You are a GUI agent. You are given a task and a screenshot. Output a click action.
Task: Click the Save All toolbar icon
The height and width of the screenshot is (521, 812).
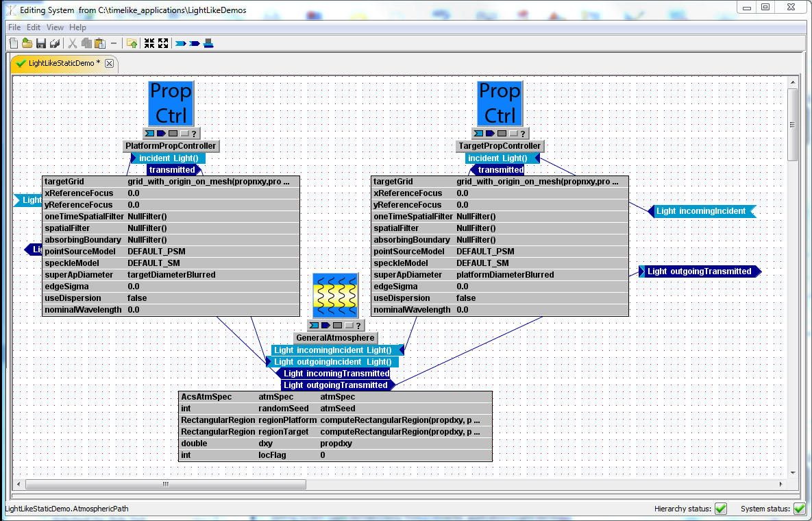tap(54, 43)
